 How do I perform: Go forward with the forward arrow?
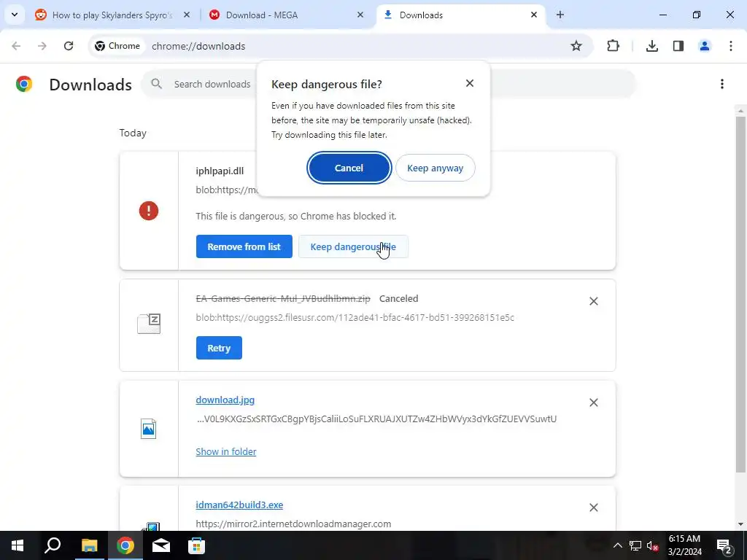42,46
